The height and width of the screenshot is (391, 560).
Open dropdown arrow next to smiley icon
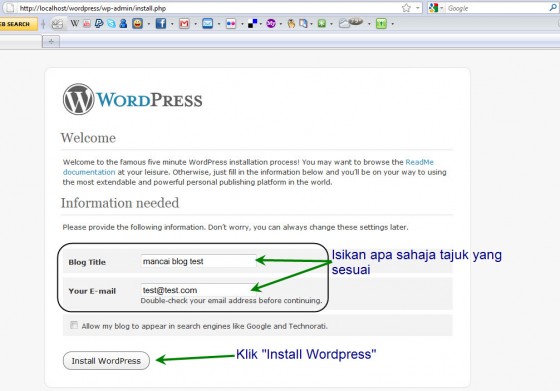149,24
